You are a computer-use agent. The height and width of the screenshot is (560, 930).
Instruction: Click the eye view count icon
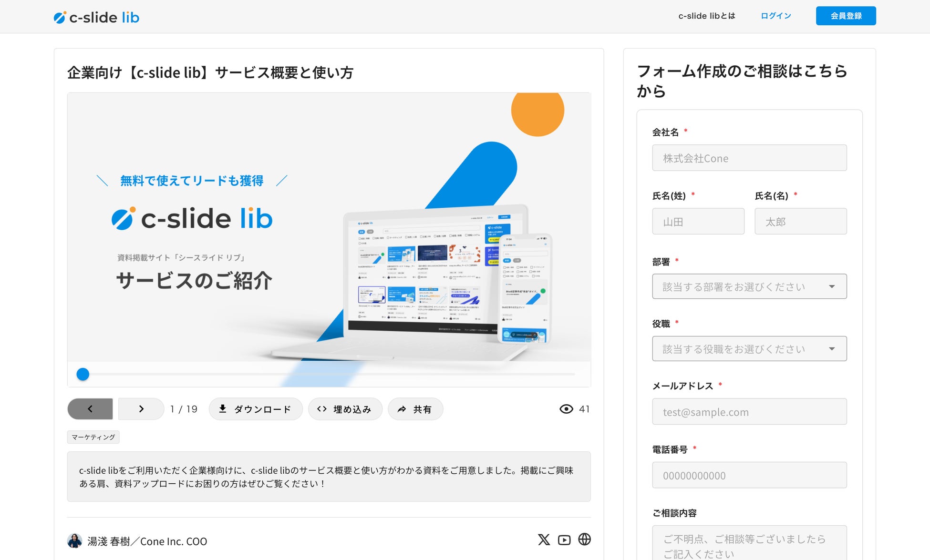pos(566,409)
